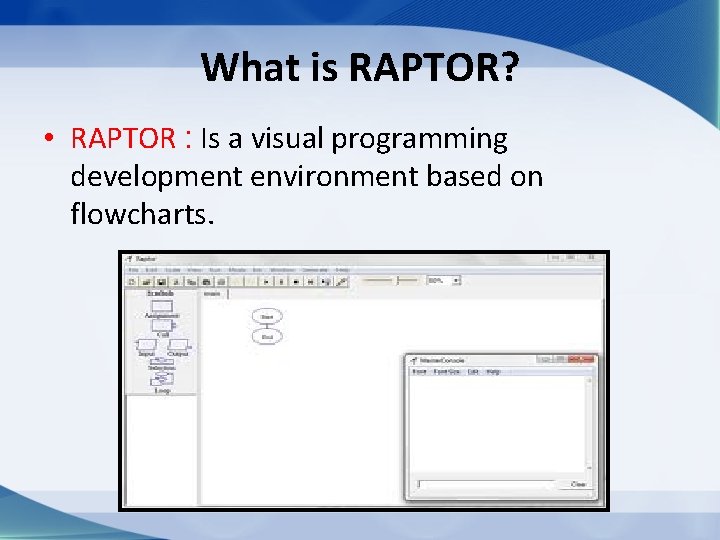Click the red "RAPTOR :" text
This screenshot has height=540, width=720.
point(131,138)
